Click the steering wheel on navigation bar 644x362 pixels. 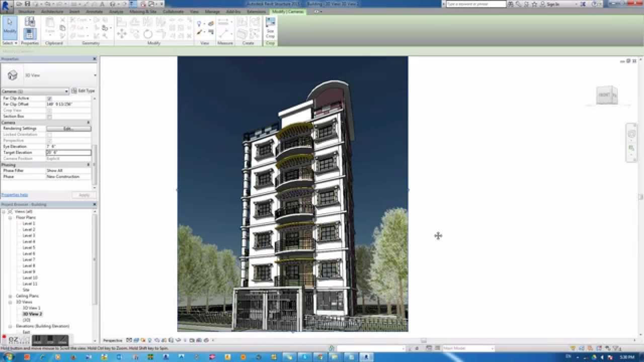(631, 133)
